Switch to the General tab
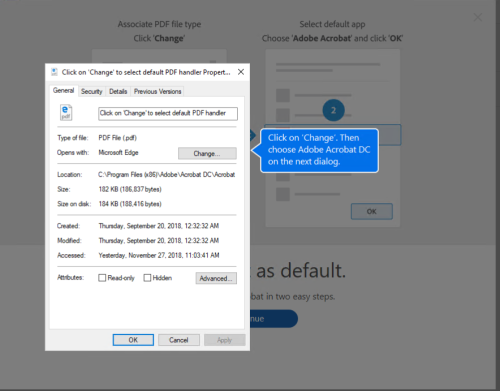 [63, 90]
